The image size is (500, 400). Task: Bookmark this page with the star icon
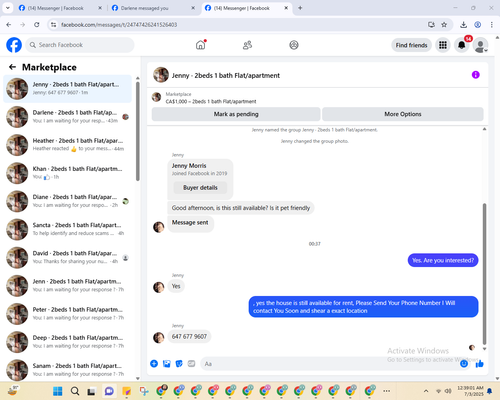point(444,25)
